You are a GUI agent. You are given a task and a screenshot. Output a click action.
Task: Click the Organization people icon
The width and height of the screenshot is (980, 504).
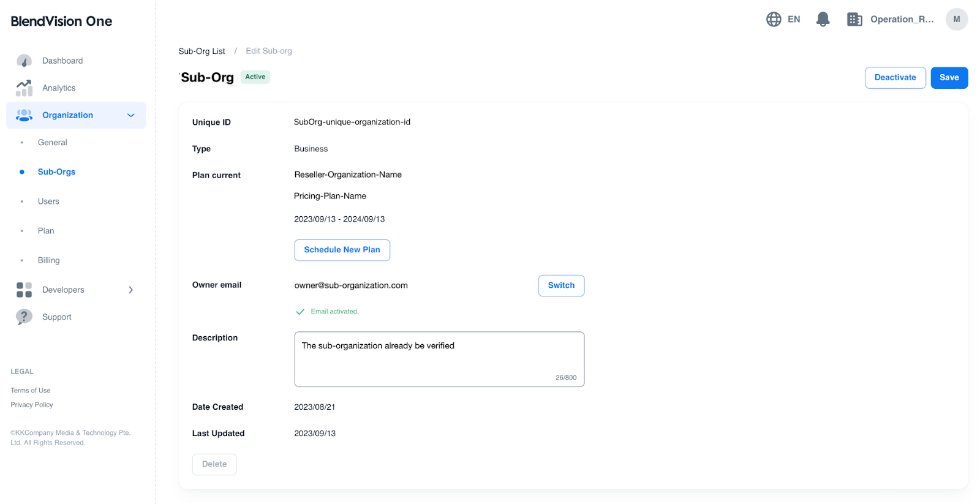[24, 115]
